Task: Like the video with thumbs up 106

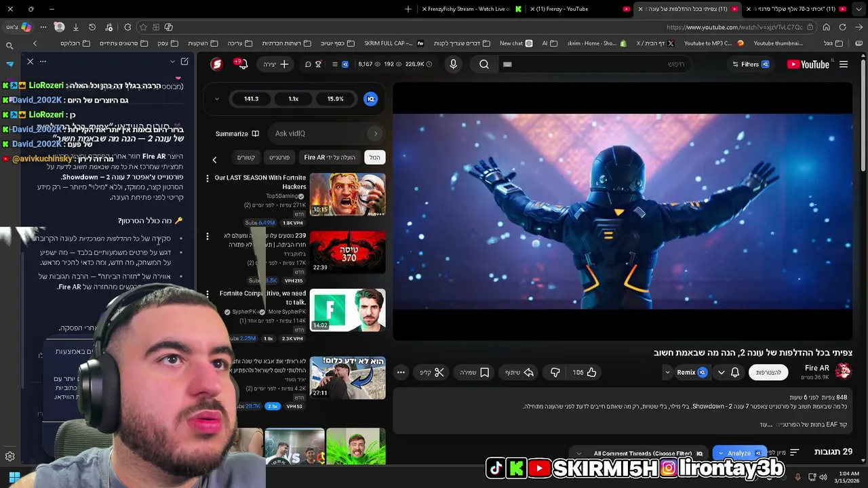Action: (x=584, y=372)
